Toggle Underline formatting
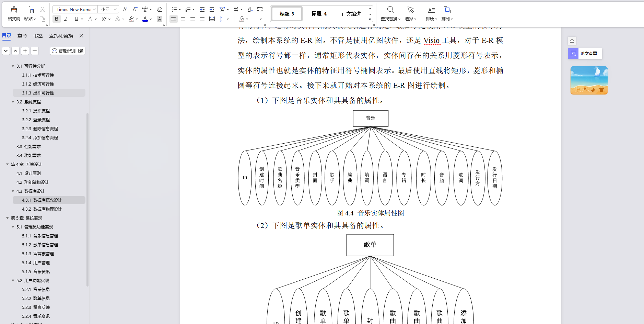The image size is (644, 324). tap(76, 19)
